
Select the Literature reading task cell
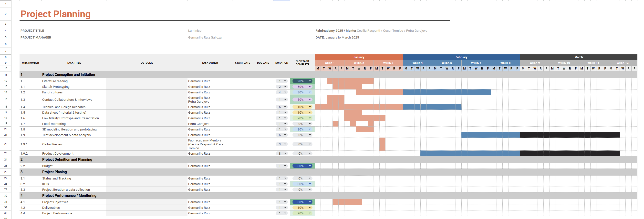pos(74,81)
